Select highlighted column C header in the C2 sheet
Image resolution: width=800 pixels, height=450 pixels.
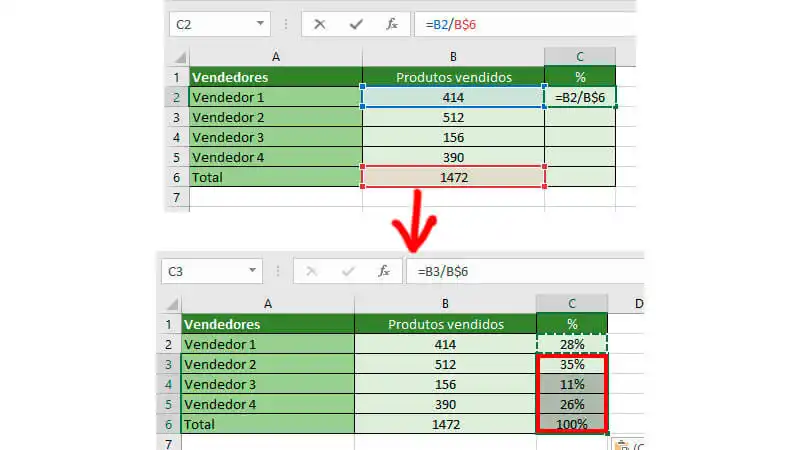pos(580,57)
